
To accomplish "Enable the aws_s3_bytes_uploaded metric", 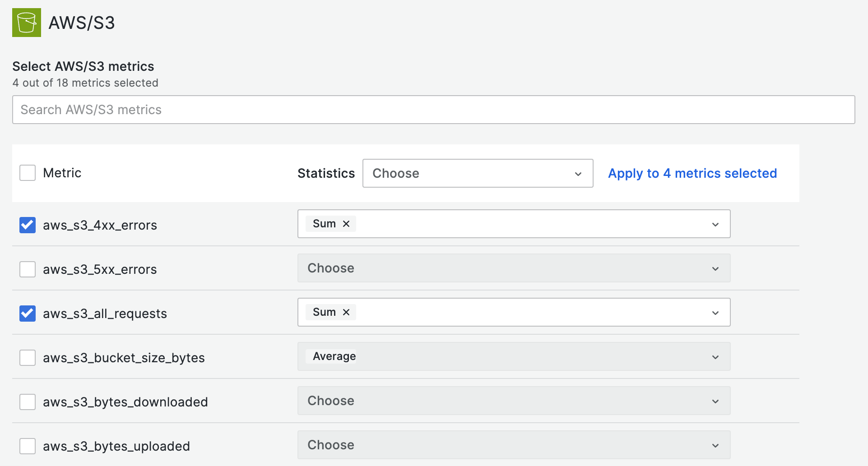I will (27, 446).
